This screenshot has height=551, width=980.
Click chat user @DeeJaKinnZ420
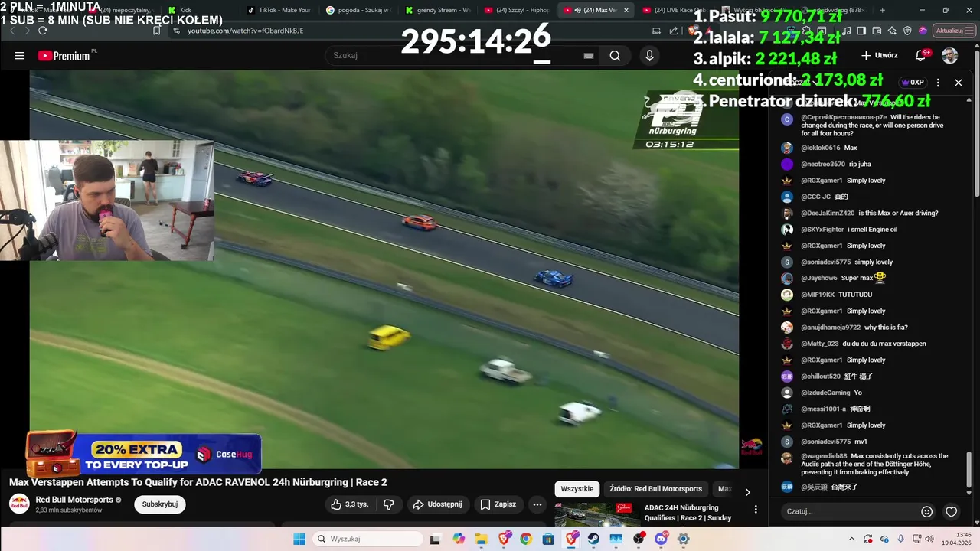point(828,213)
